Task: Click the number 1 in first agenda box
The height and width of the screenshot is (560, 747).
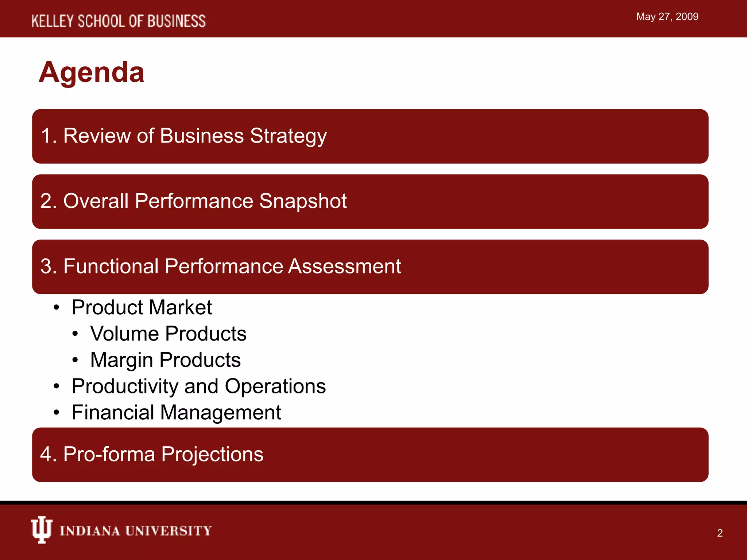Action: pos(46,136)
